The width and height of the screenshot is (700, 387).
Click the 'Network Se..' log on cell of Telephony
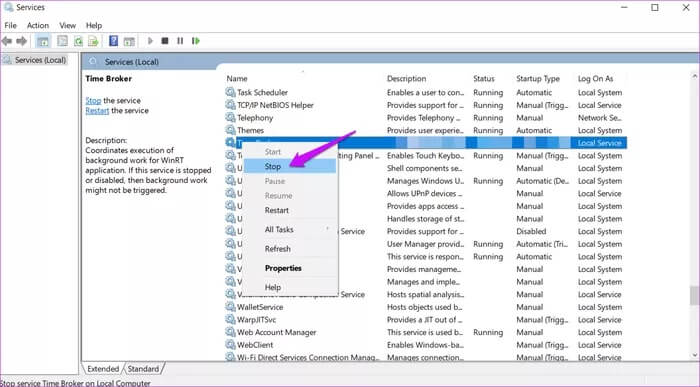599,117
